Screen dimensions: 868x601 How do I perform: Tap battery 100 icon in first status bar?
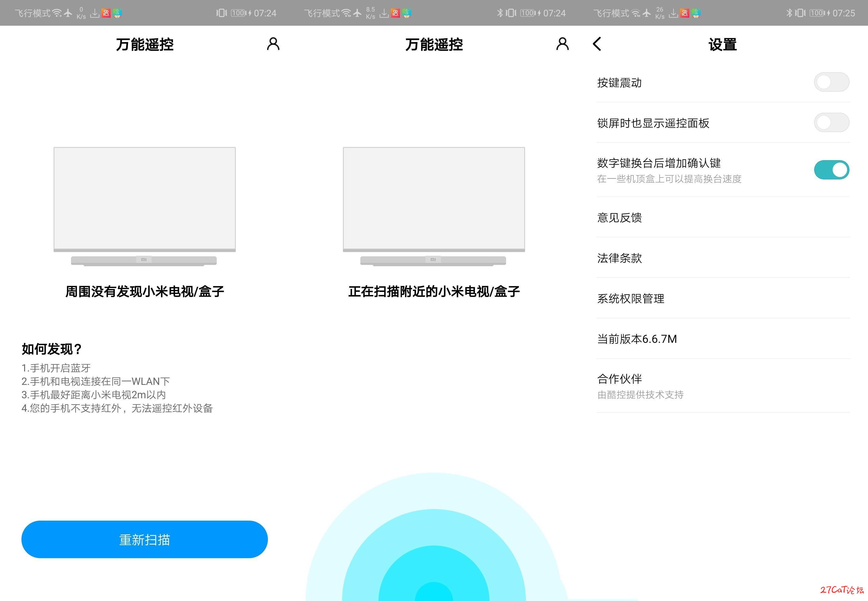tap(239, 13)
